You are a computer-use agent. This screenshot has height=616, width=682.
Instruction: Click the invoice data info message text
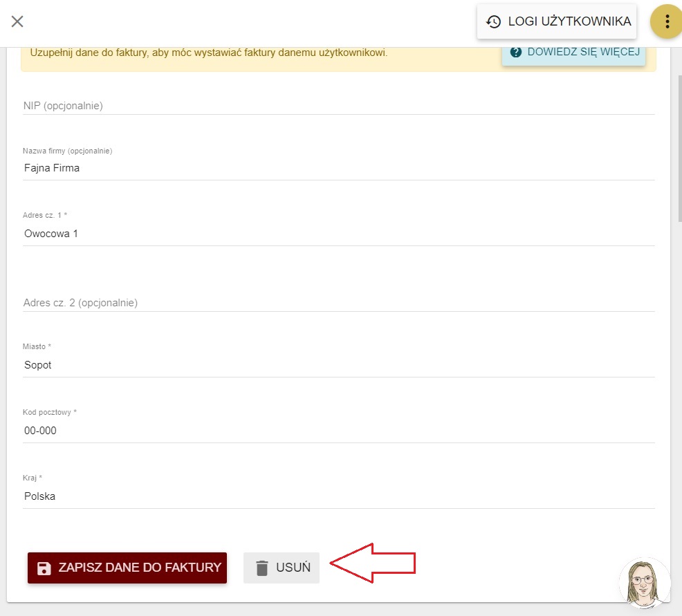pos(209,53)
